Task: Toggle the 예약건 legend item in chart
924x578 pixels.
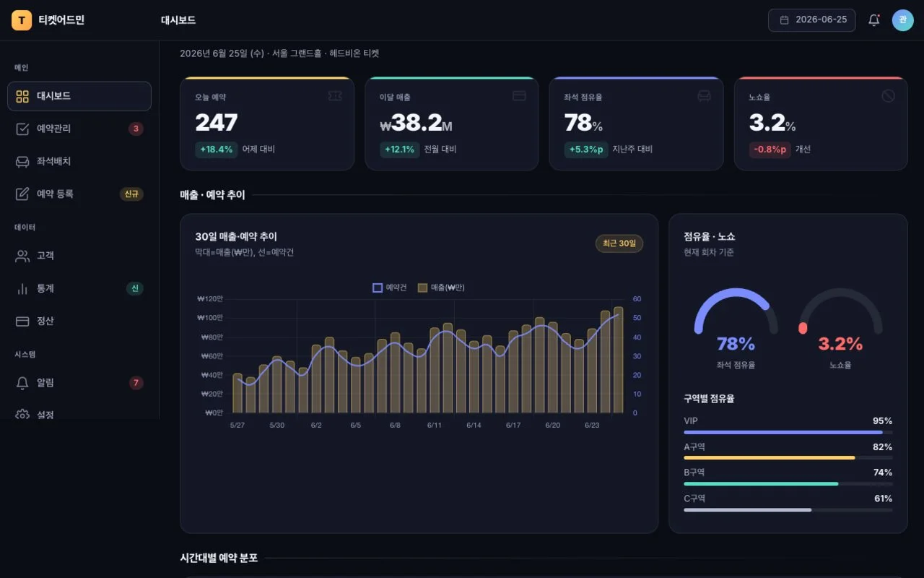Action: coord(390,288)
